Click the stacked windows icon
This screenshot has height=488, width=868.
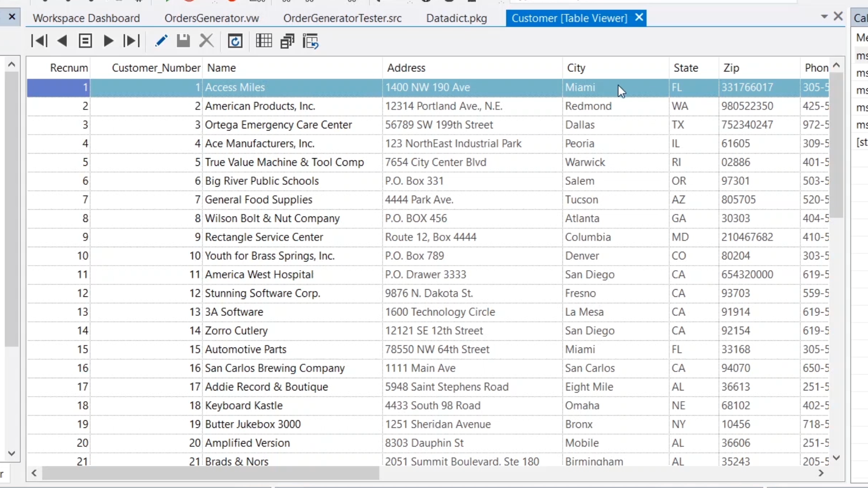287,41
